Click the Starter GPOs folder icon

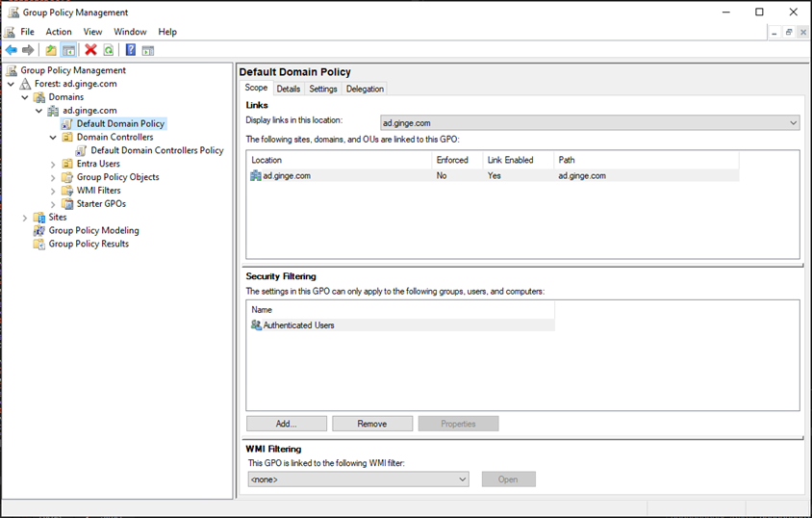tap(67, 203)
